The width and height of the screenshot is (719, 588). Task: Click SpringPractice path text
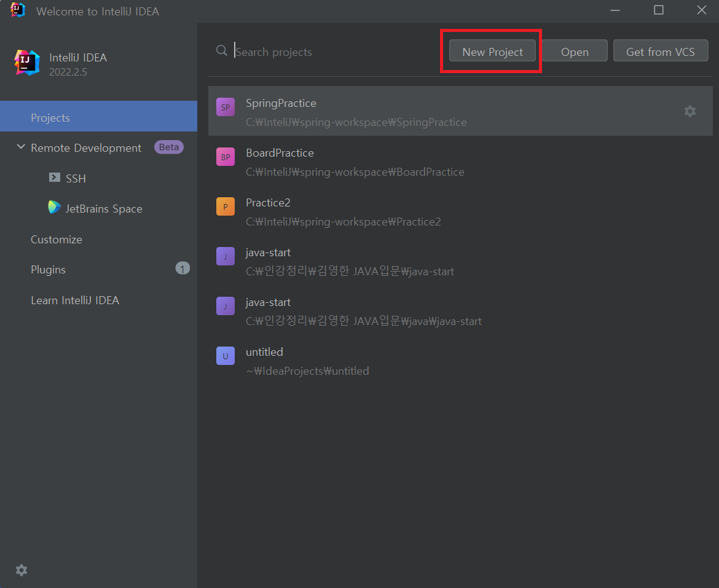(x=356, y=122)
